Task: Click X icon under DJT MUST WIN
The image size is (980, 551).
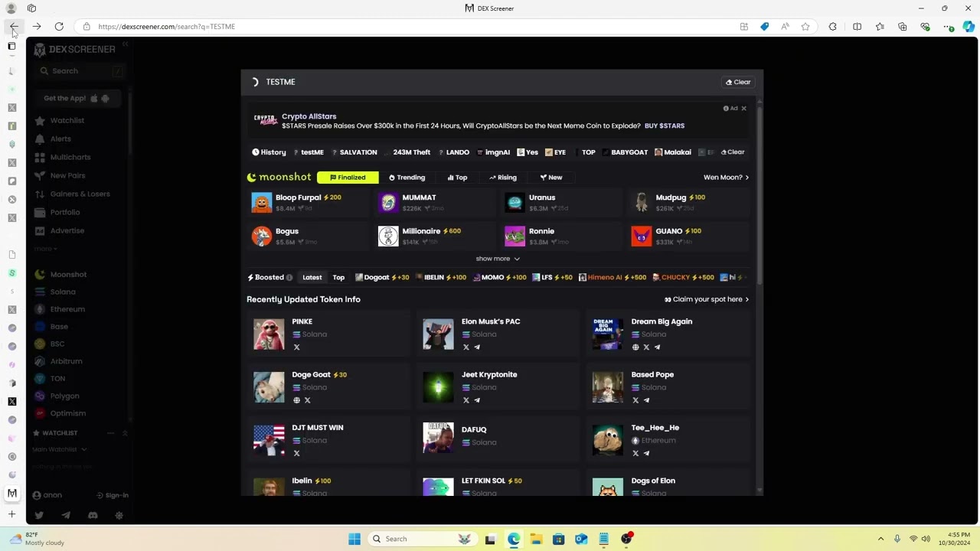Action: point(296,453)
